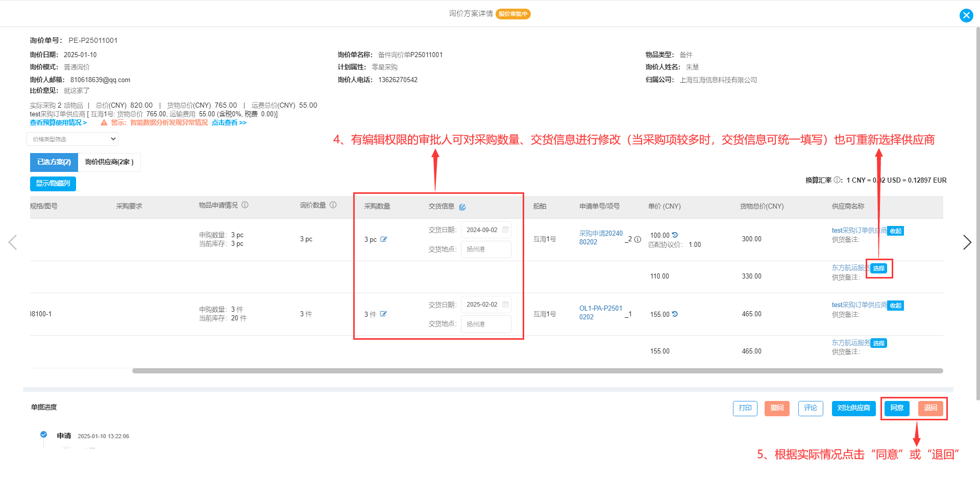Click 船舶 column header
Viewport: 980px width, 479px height.
click(540, 206)
